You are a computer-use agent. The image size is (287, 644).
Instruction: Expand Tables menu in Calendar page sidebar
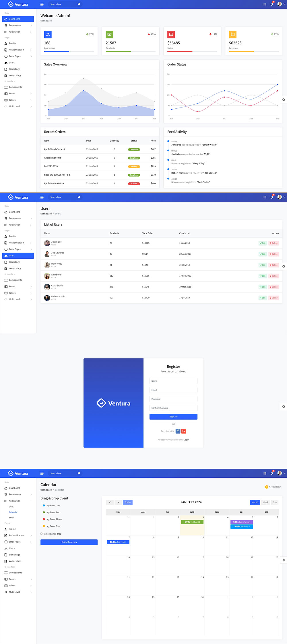click(18, 586)
